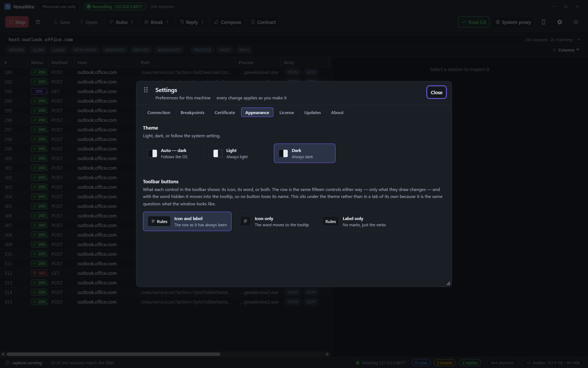Choose Icon and label toolbar style

[187, 221]
